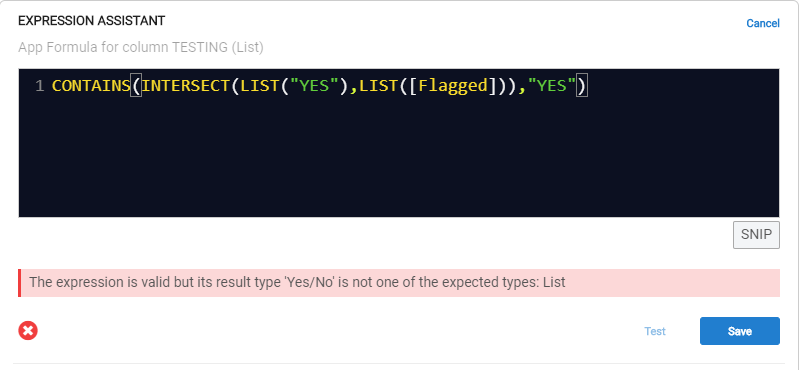The height and width of the screenshot is (370, 799).
Task: Click the result type error message
Action: [x=399, y=282]
